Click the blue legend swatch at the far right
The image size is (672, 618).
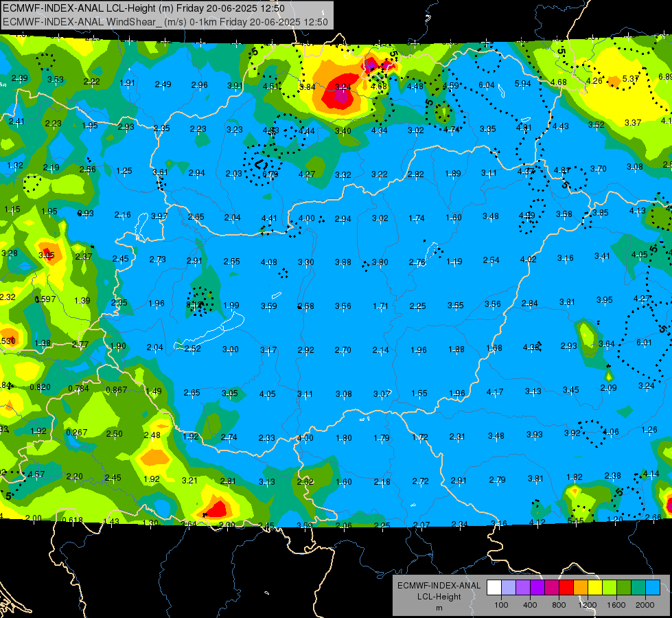click(653, 588)
